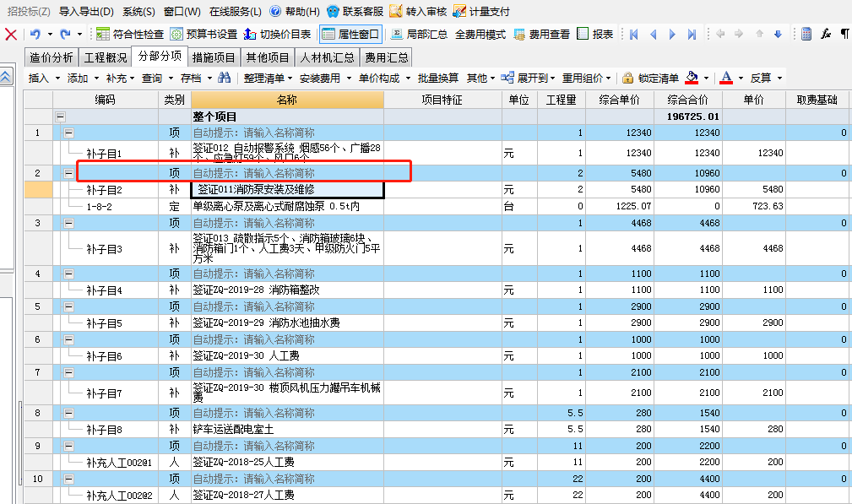The width and height of the screenshot is (852, 504).
Task: Open 帮助(H) menu
Action: (x=295, y=12)
